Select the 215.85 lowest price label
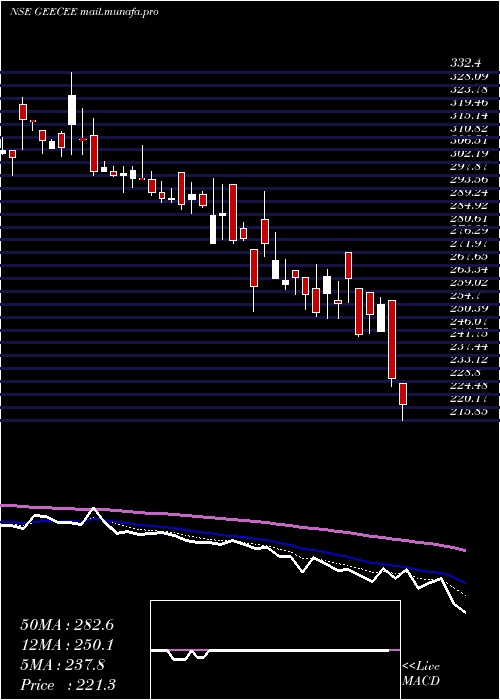Screen dimensions: 500x700 point(468,411)
